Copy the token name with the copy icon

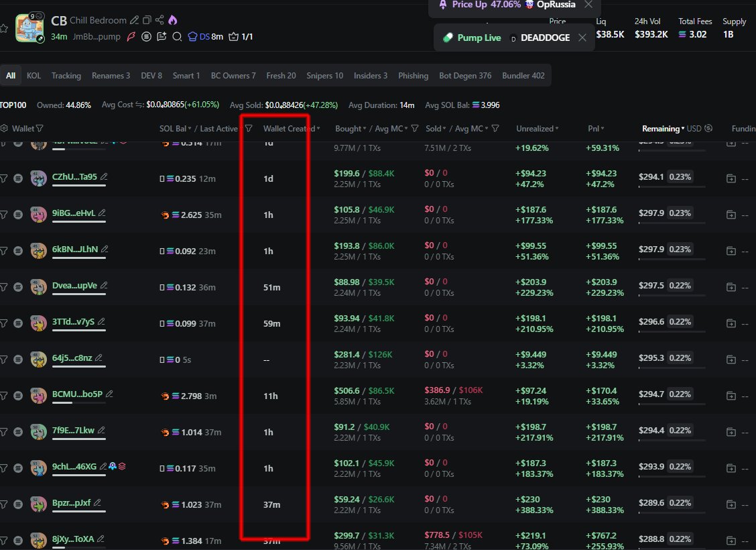147,21
